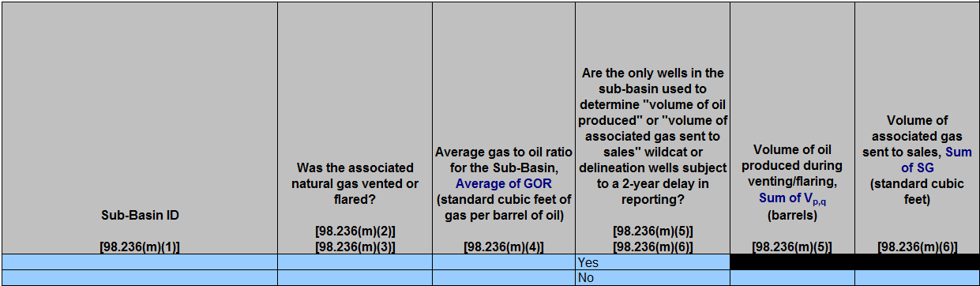
Task: Select the Average gas to oil ratio header
Action: (x=504, y=128)
